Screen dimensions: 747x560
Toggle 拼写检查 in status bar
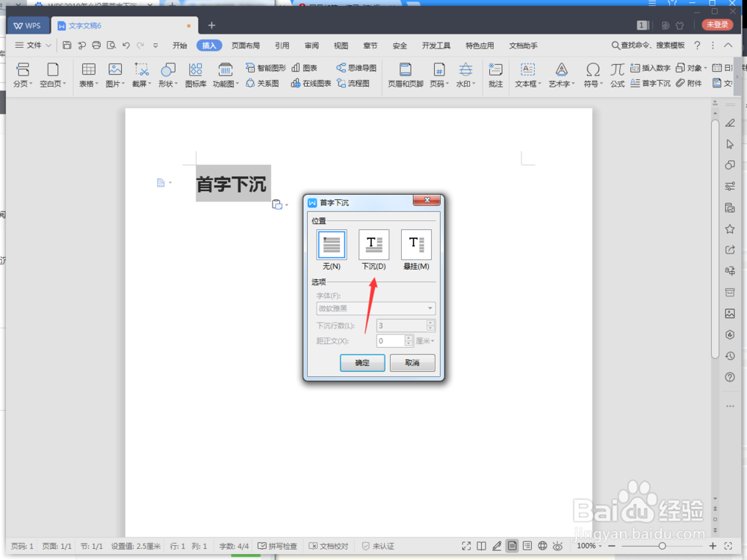[277, 547]
